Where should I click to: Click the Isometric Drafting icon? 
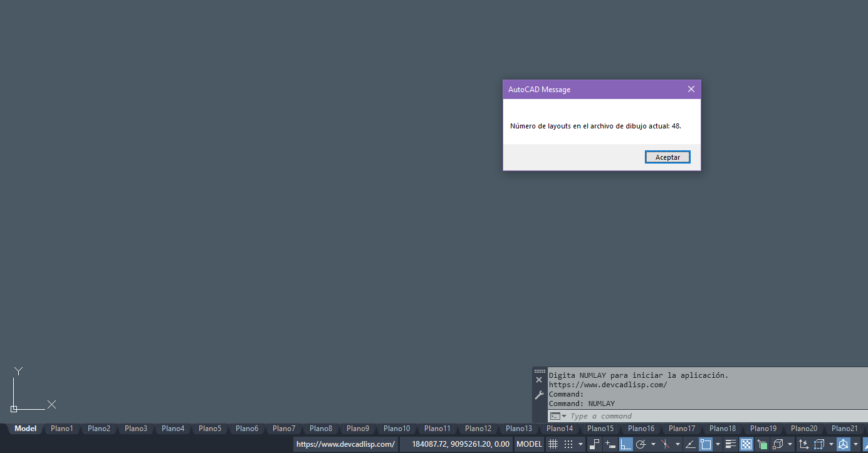666,444
